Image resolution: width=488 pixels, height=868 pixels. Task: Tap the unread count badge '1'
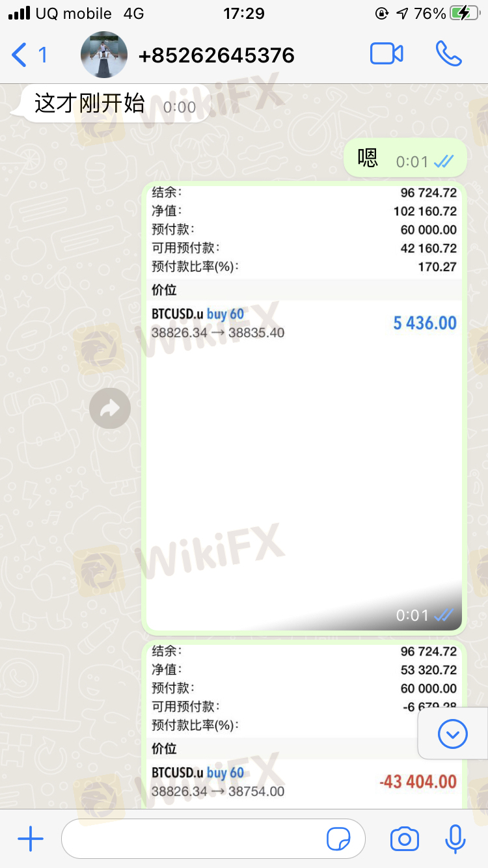(x=43, y=55)
